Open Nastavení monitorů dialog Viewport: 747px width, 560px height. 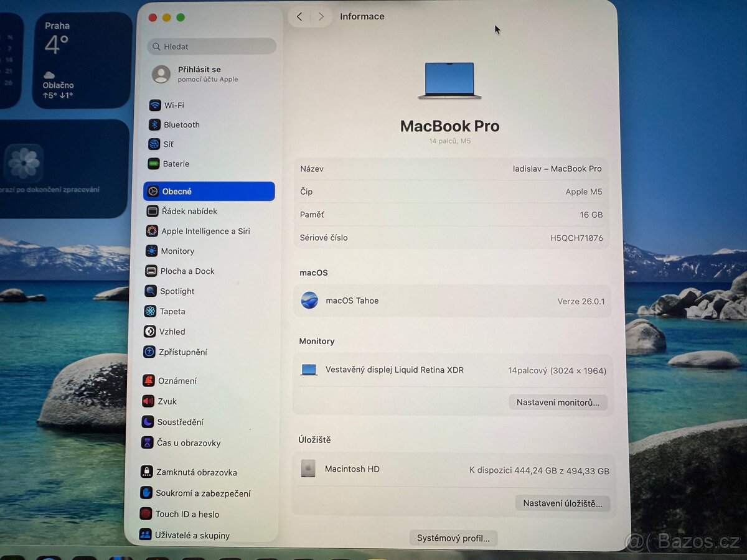point(558,402)
